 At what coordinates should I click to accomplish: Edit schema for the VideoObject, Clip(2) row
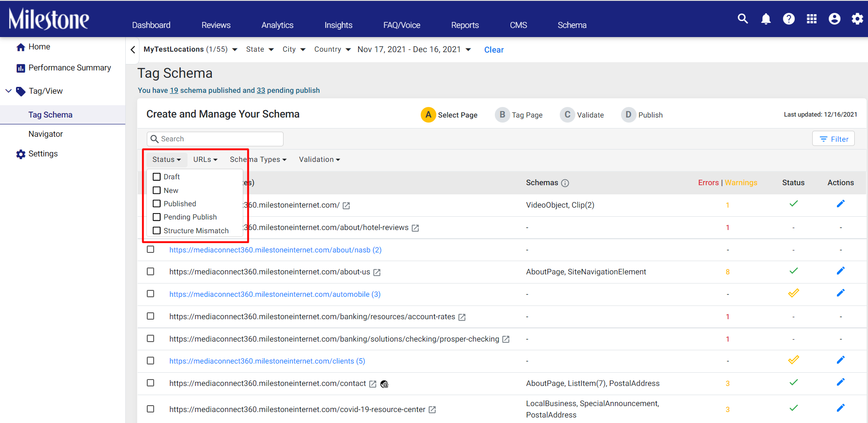841,204
